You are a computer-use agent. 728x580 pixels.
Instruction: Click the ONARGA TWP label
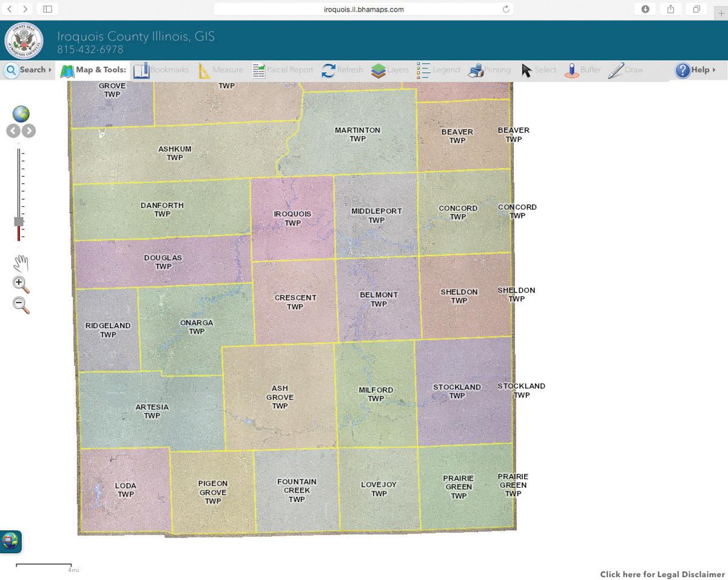(197, 327)
